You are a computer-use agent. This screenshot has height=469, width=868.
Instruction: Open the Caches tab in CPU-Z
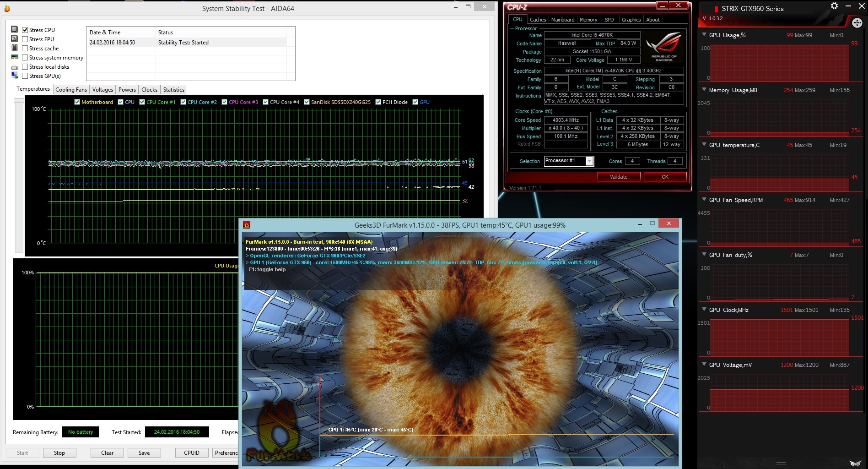[538, 20]
